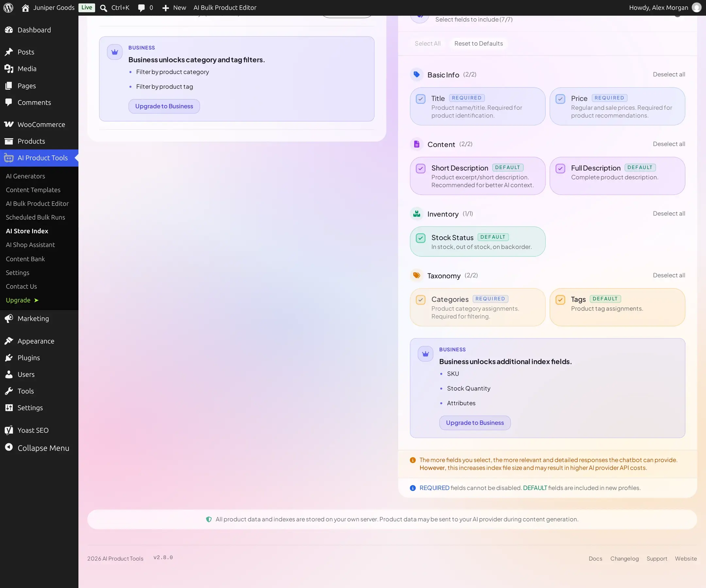706x588 pixels.
Task: Open the Docs footer link
Action: 595,558
